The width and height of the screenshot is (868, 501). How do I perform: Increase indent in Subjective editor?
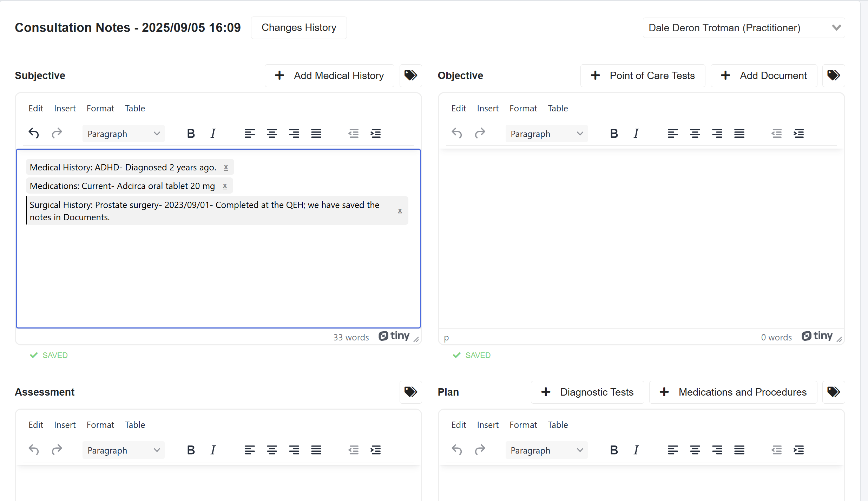pyautogui.click(x=375, y=134)
